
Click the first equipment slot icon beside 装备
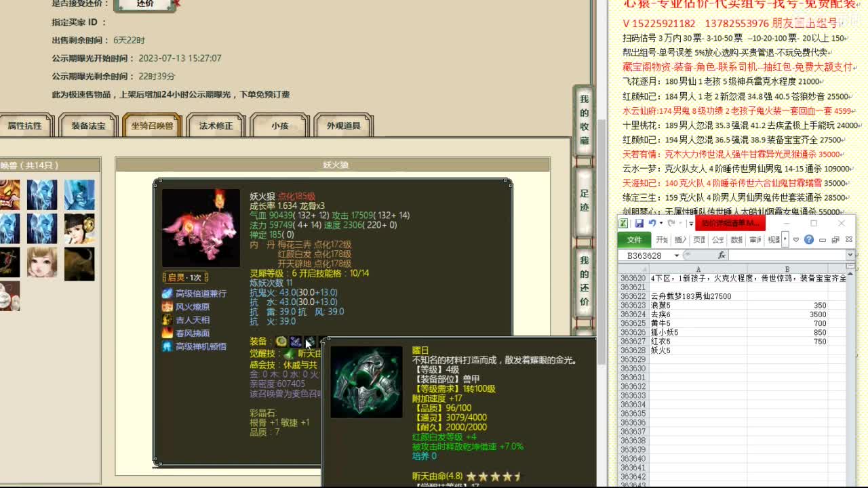[281, 342]
